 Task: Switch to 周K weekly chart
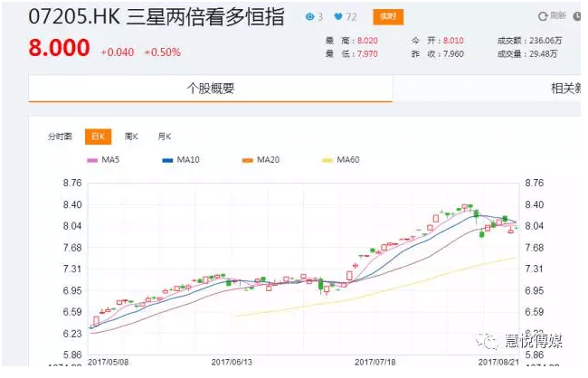tap(131, 137)
